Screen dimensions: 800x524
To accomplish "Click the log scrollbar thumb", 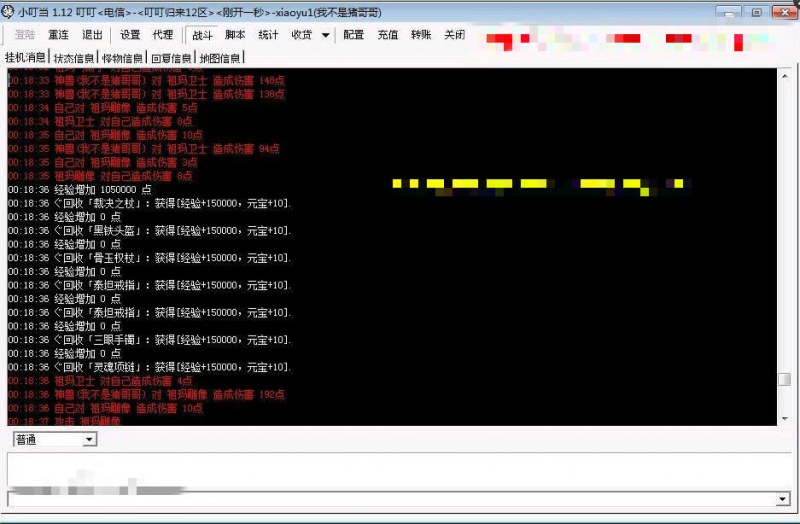I will pos(784,379).
